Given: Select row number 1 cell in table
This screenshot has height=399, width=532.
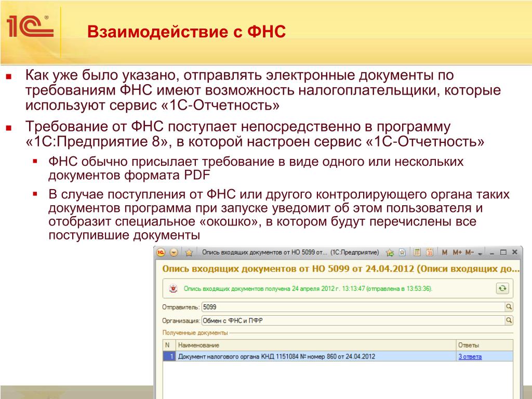Looking at the screenshot, I should click(169, 356).
